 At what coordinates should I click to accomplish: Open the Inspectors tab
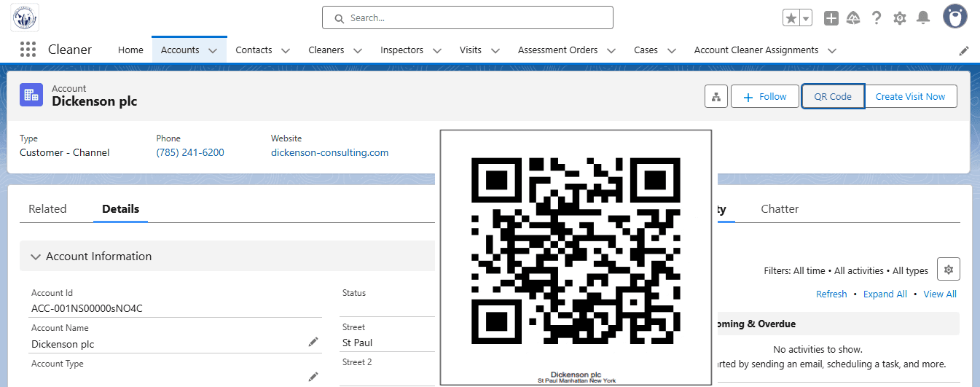[401, 50]
